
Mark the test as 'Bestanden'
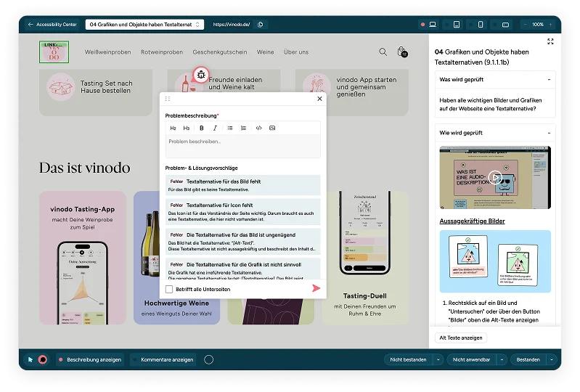click(528, 359)
